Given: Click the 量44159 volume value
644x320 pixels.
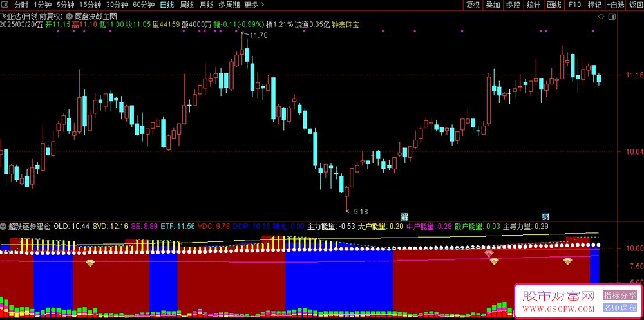Looking at the screenshot, I should [x=166, y=24].
